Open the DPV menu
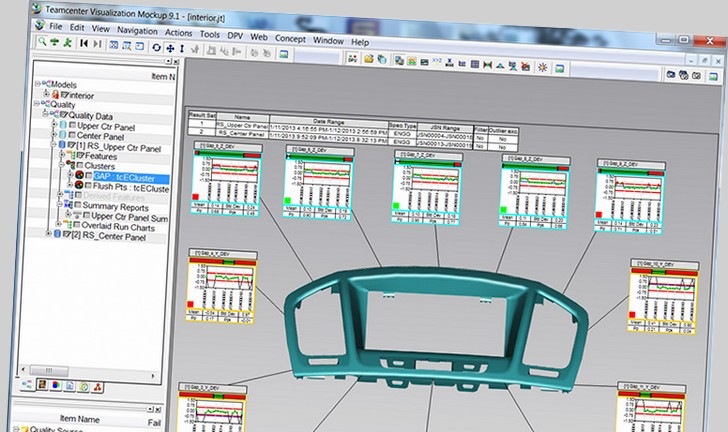The height and width of the screenshot is (432, 728). click(x=235, y=35)
